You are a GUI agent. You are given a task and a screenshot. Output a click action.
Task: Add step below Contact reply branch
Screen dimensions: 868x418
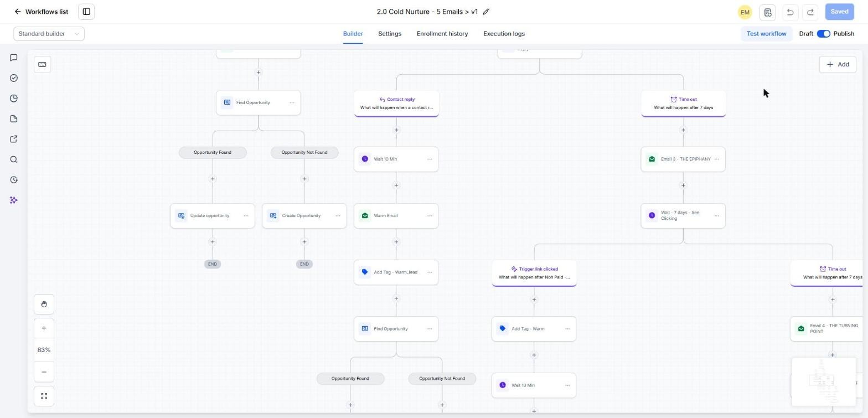(396, 130)
